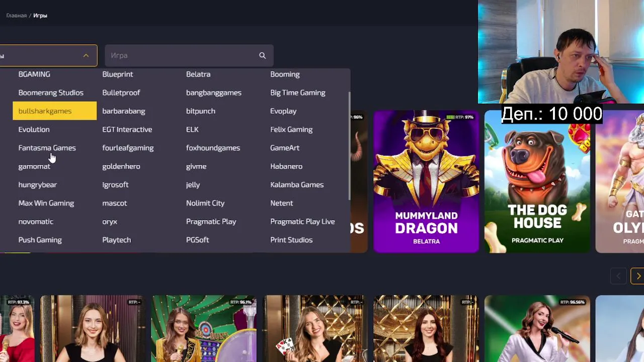Open The Dog House game card

point(537,182)
